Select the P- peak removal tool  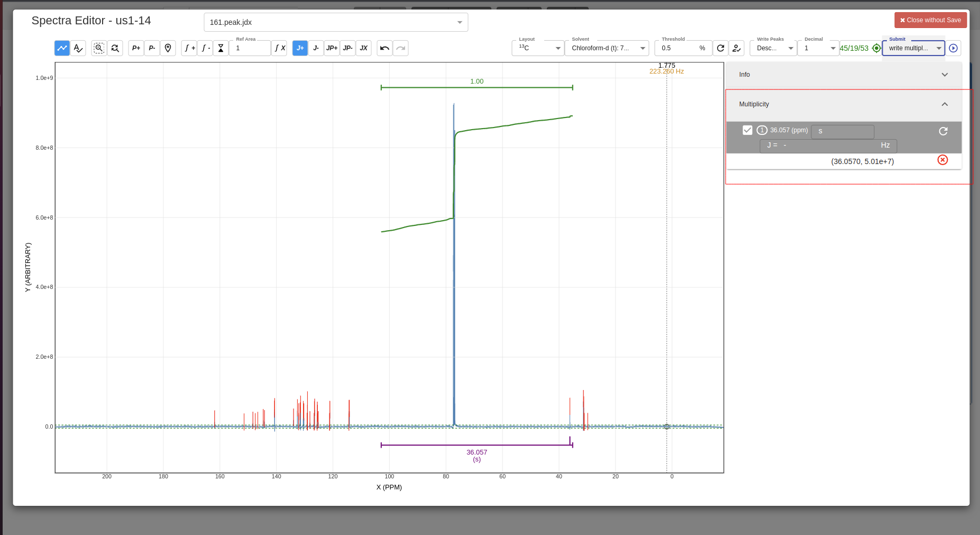tap(152, 48)
